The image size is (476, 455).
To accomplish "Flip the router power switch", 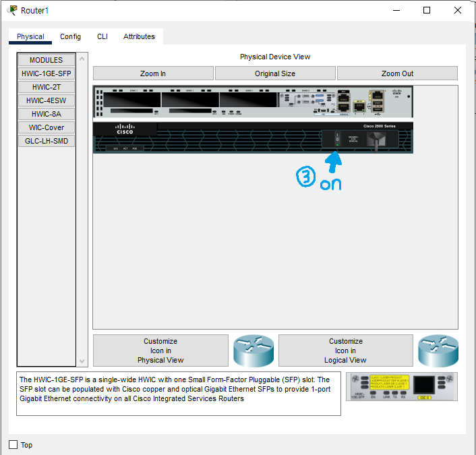I will coord(337,139).
